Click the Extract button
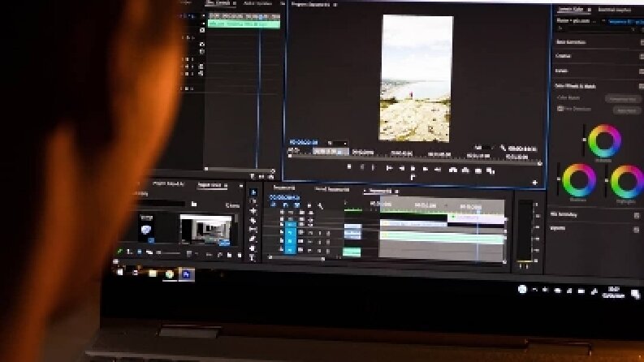Screen dimensions: 644x362 pyautogui.click(x=465, y=170)
